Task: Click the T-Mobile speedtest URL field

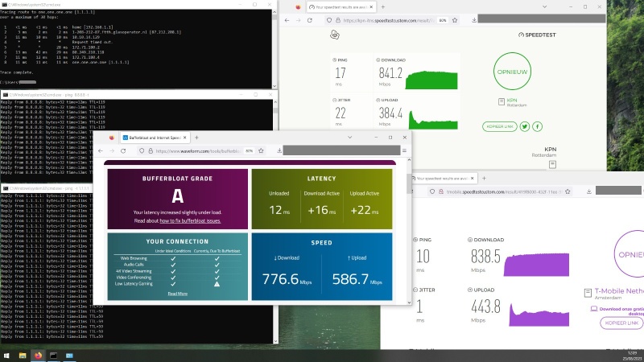Action: point(504,191)
